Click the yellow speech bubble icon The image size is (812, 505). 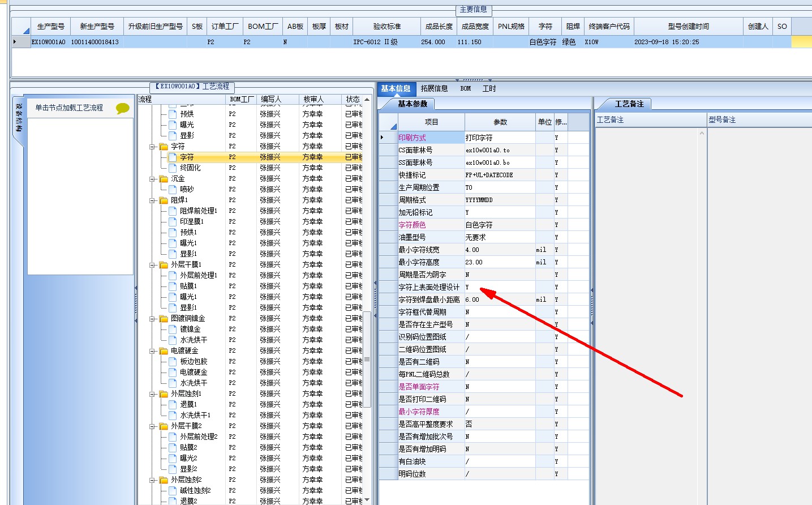(x=122, y=108)
